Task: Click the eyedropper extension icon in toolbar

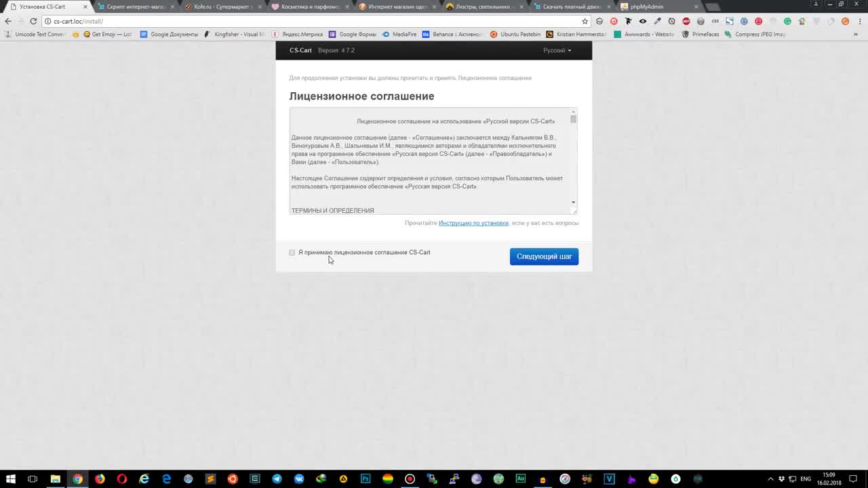Action: coord(657,21)
